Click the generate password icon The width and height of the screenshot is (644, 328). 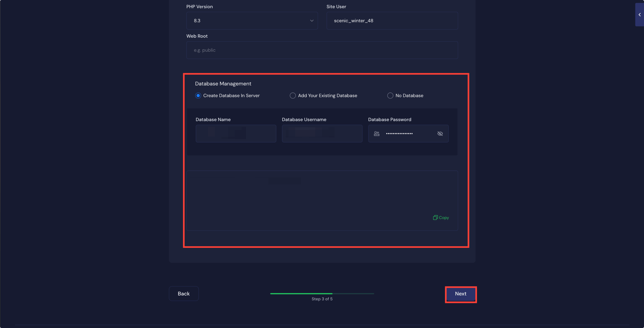coord(377,134)
